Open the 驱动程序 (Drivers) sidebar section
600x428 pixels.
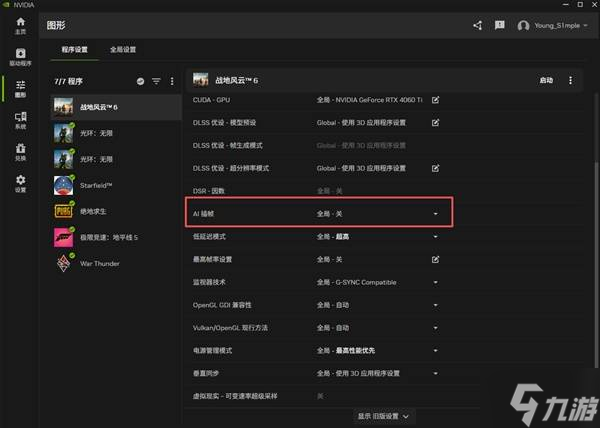20,57
